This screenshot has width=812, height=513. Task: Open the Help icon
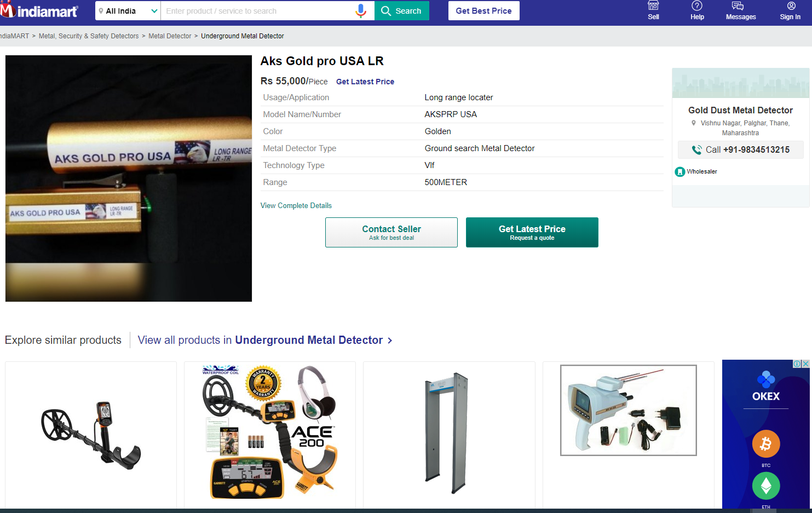697,10
